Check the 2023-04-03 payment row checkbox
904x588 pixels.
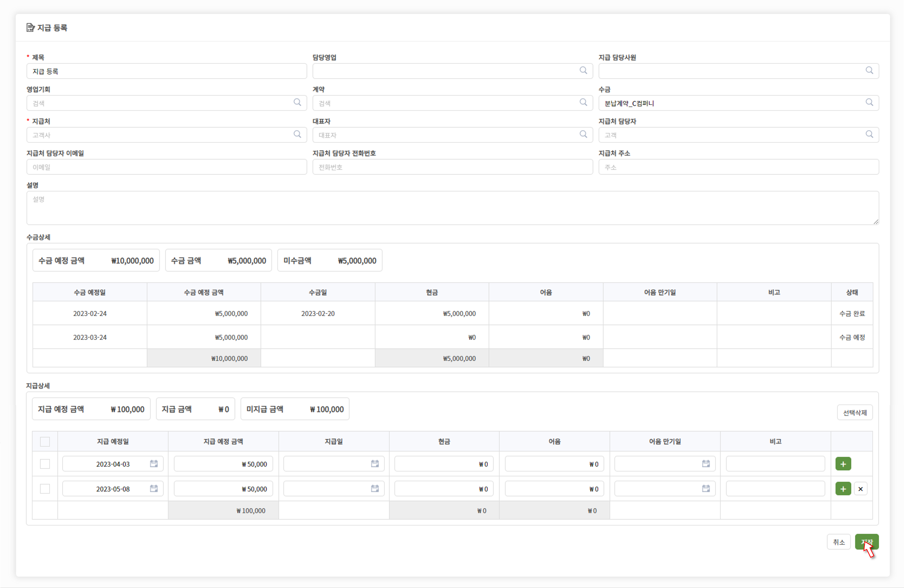tap(45, 464)
